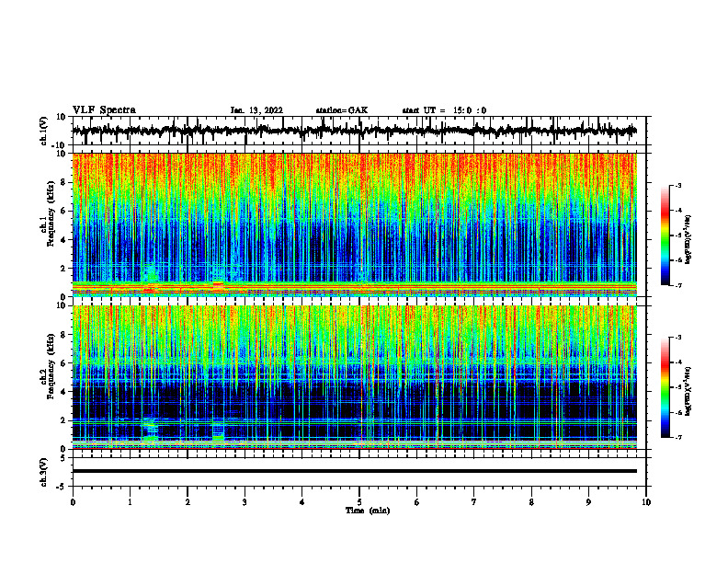Click the color scale bar beside ch.1 spectrogram

click(x=665, y=236)
